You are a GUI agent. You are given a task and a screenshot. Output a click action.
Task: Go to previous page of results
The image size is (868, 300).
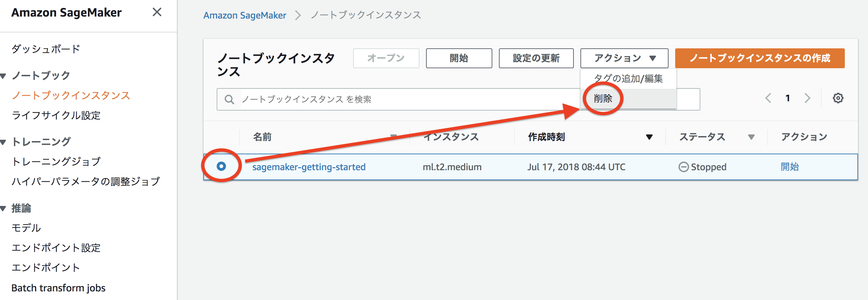click(768, 98)
